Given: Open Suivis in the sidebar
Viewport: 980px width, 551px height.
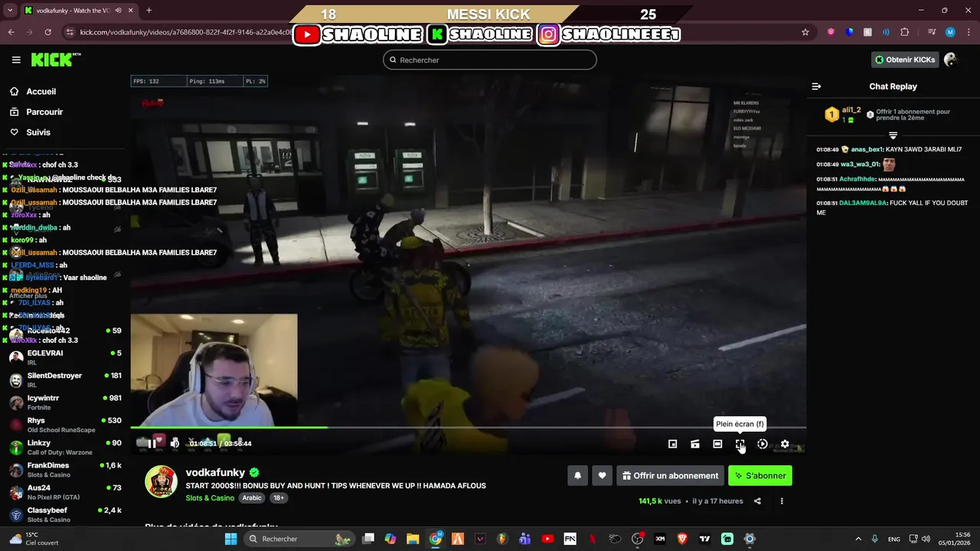Looking at the screenshot, I should (31, 132).
